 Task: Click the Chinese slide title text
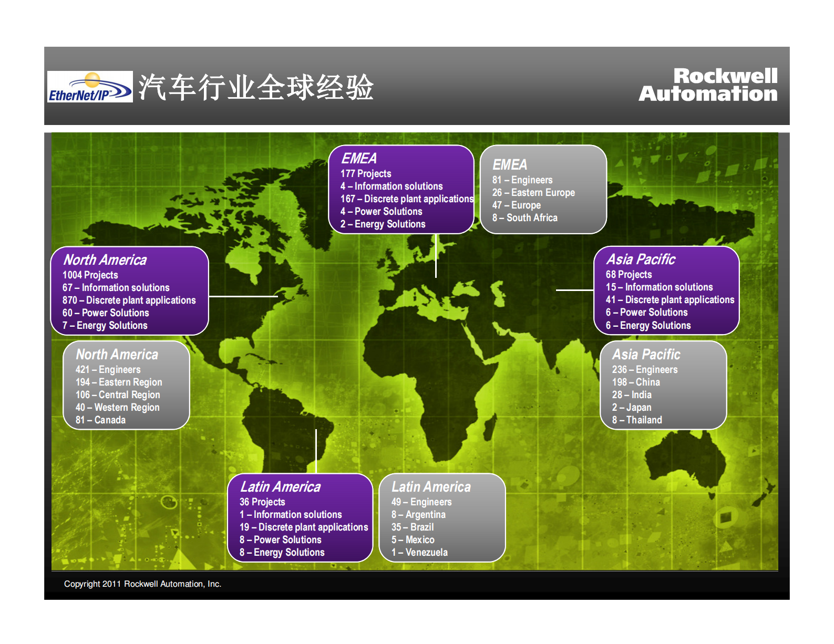click(255, 87)
